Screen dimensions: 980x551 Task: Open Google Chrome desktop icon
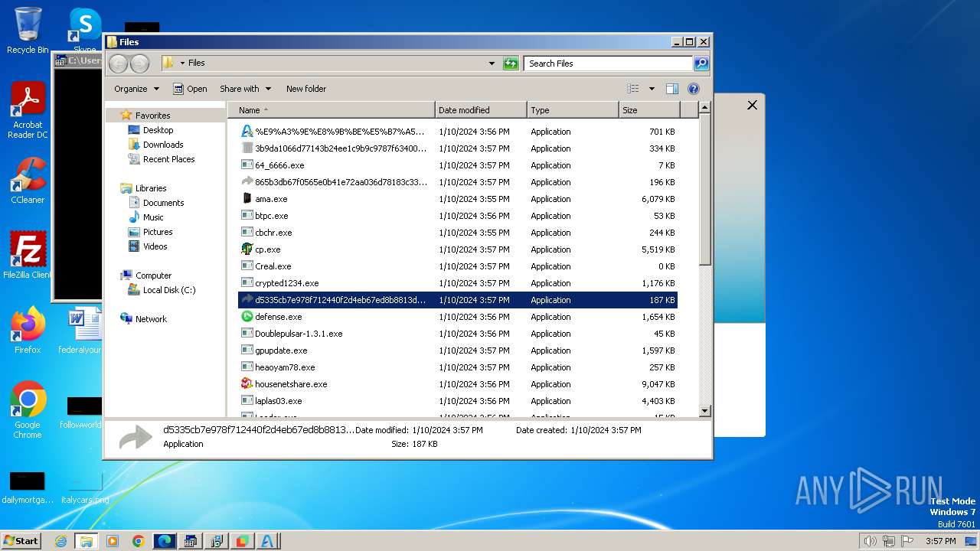tap(28, 410)
